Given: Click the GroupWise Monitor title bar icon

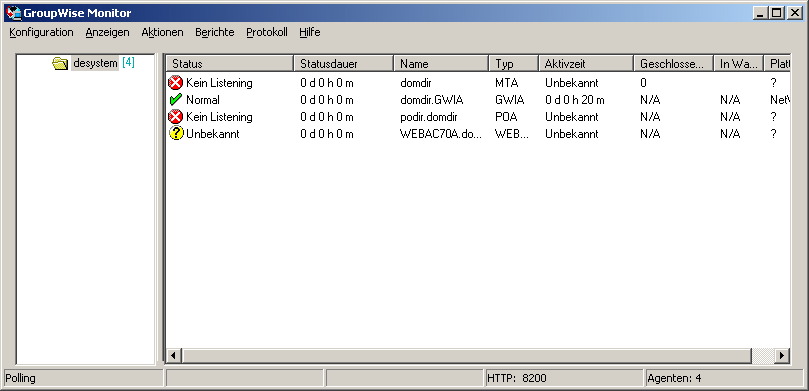Looking at the screenshot, I should coord(13,13).
